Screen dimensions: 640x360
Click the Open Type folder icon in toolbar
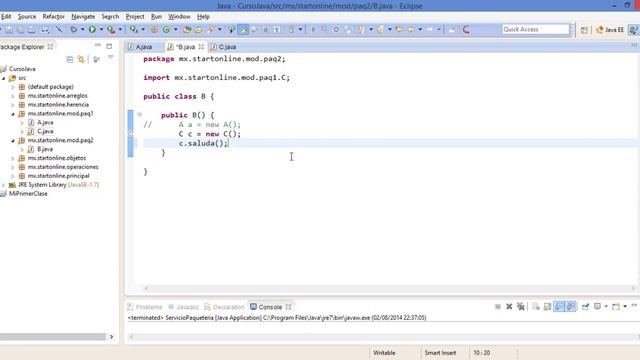187,29
